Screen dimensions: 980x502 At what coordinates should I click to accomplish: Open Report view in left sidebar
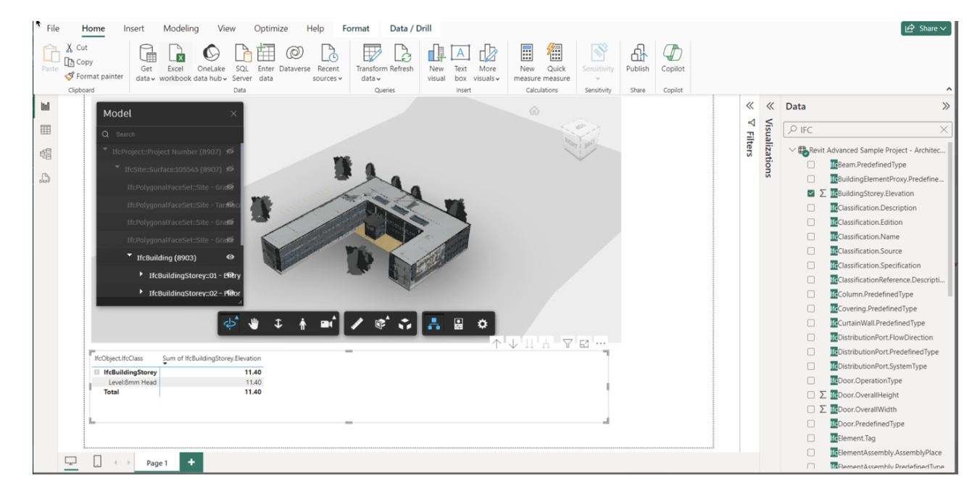[x=45, y=107]
